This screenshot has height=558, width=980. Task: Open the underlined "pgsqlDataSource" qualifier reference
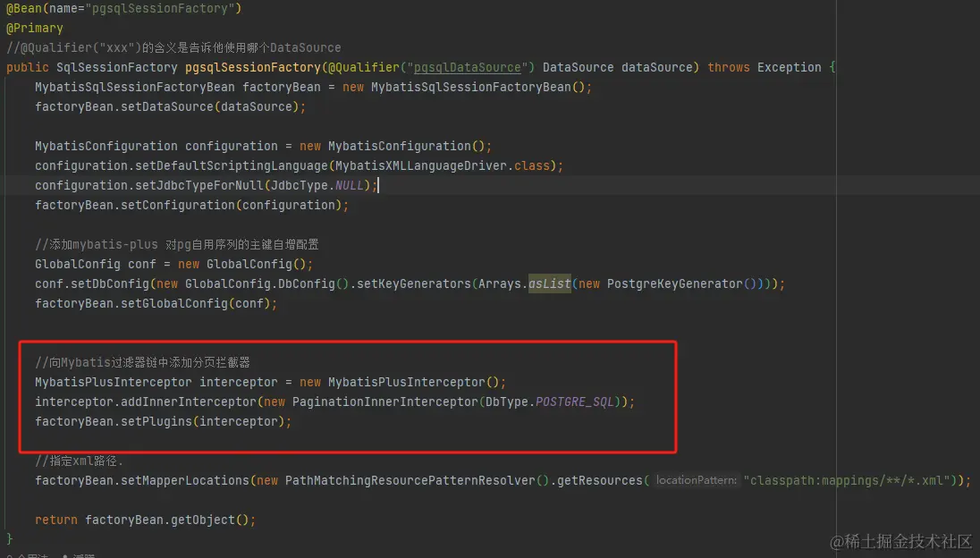[467, 67]
